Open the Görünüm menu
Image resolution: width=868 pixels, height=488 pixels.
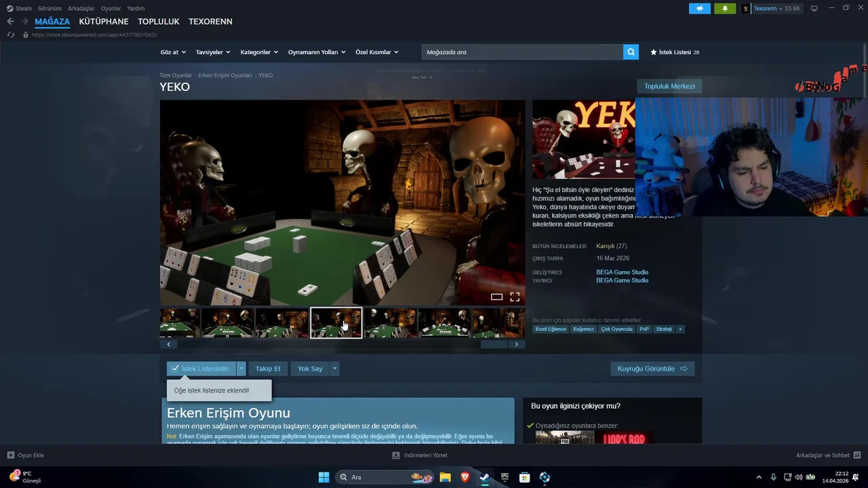pos(50,8)
